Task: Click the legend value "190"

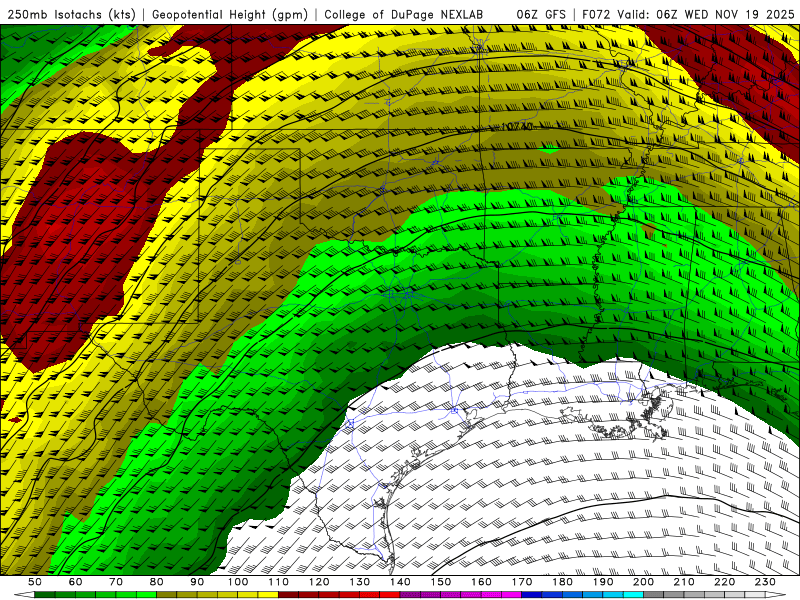Action: click(x=603, y=582)
